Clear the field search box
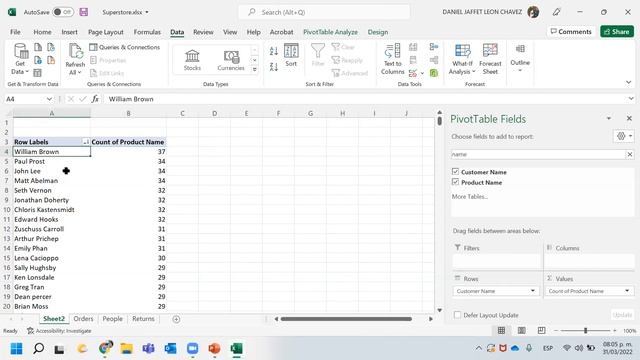Screen dimensions: 640x360 (x=630, y=154)
